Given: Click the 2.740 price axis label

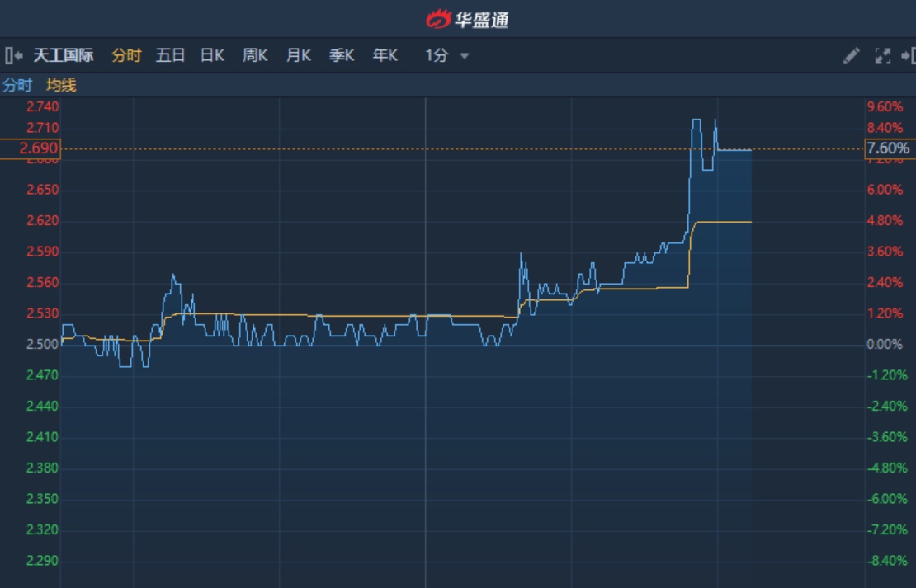Looking at the screenshot, I should [43, 107].
